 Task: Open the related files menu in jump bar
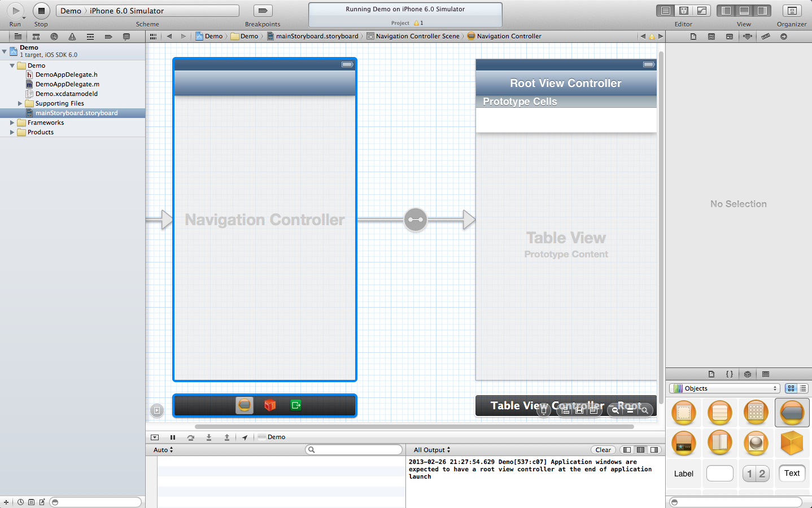pyautogui.click(x=153, y=36)
